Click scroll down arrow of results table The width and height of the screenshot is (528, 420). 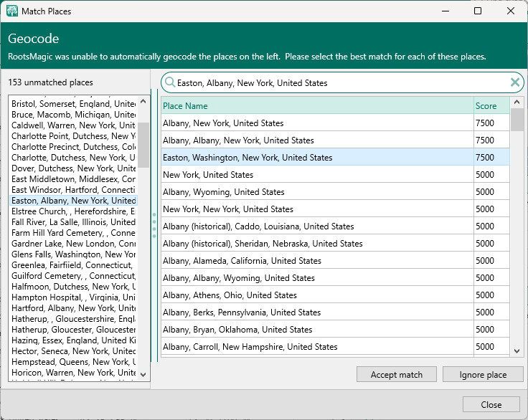(x=517, y=351)
